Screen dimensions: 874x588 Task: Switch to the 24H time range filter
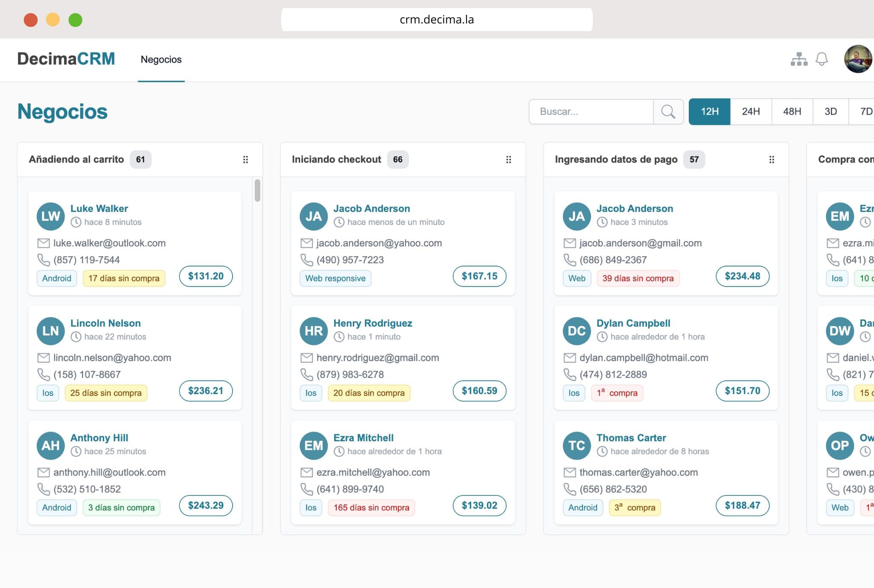click(x=751, y=112)
